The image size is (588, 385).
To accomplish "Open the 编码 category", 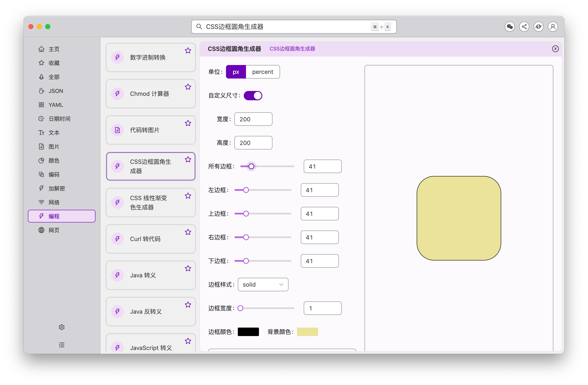I will coord(61,175).
